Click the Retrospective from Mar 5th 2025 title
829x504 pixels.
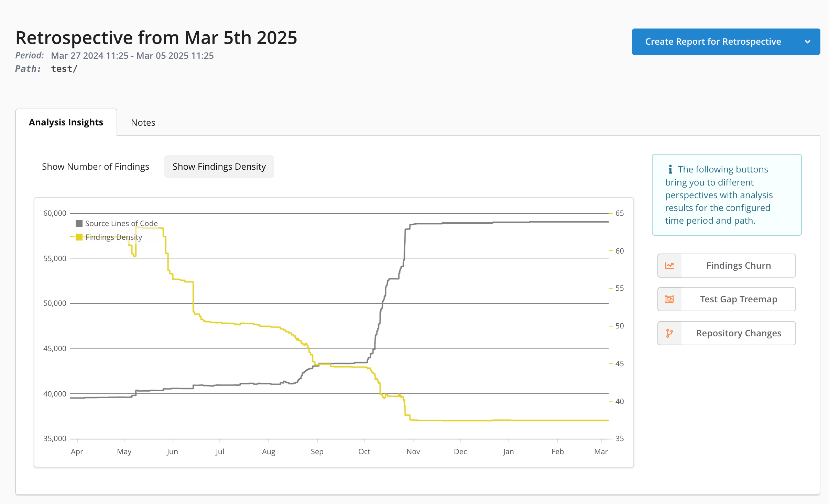click(156, 37)
